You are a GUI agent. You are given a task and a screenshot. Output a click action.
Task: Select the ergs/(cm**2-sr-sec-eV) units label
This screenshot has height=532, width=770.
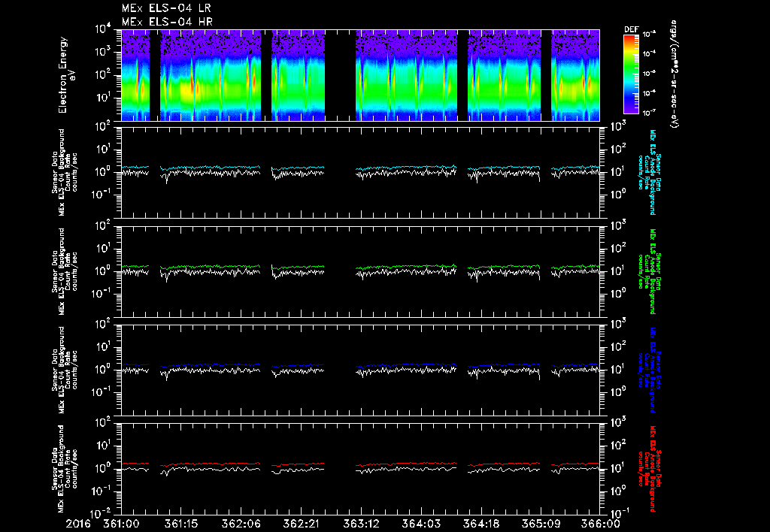coord(674,74)
